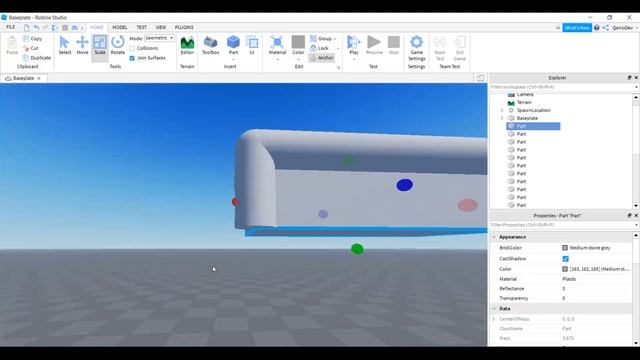Open the Properties filter dropdown arrow
This screenshot has width=640, height=360.
pyautogui.click(x=636, y=225)
